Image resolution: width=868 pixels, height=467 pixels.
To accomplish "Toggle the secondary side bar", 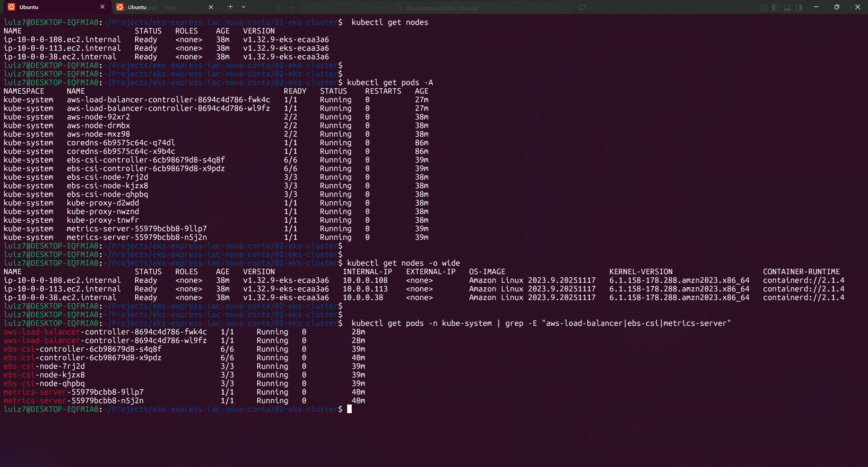I will (x=799, y=8).
